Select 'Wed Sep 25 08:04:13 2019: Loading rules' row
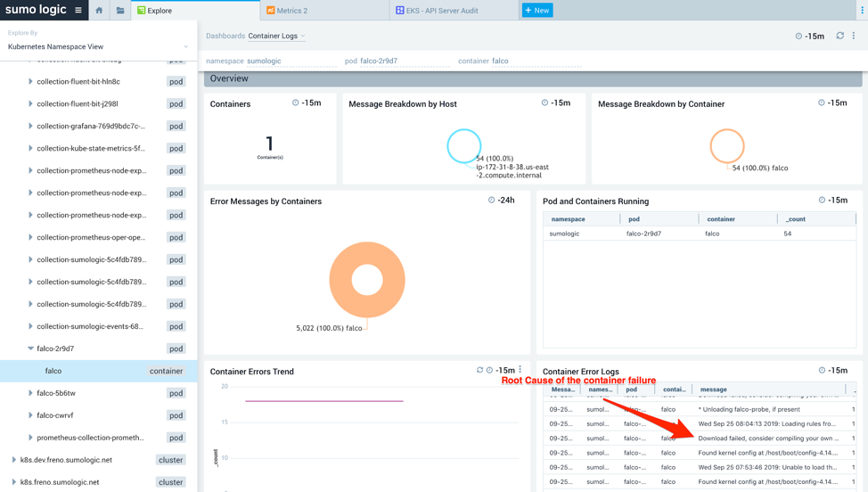Screen dimensions: 868x492 (x=700, y=424)
